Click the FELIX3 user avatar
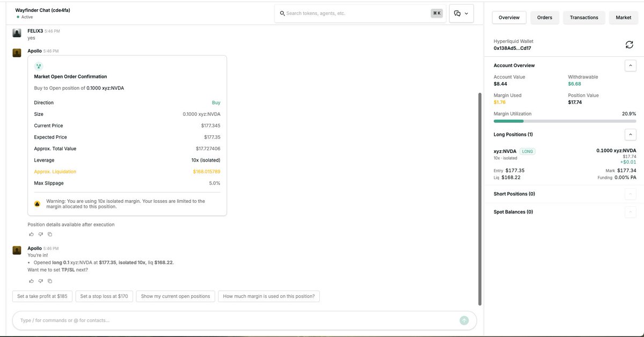Image resolution: width=644 pixels, height=337 pixels. (x=17, y=33)
